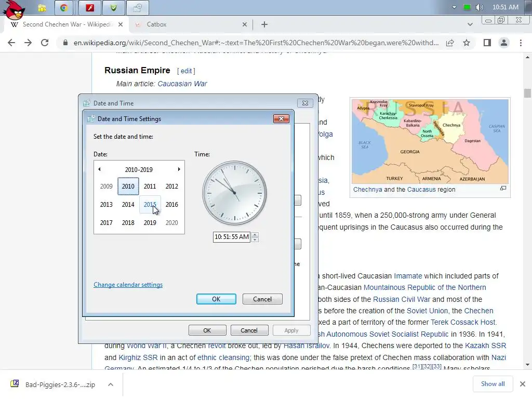Toggle the browser side panel icon
This screenshot has width=532, height=399.
click(487, 43)
